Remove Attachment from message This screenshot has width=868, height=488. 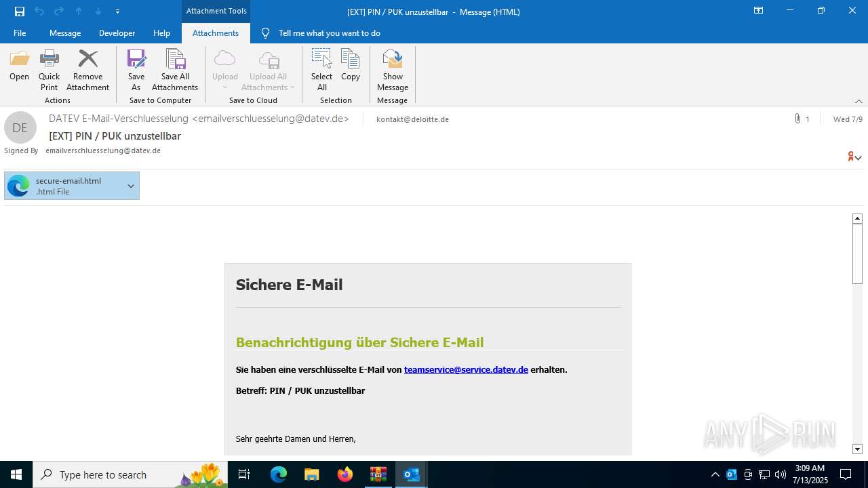click(x=87, y=70)
